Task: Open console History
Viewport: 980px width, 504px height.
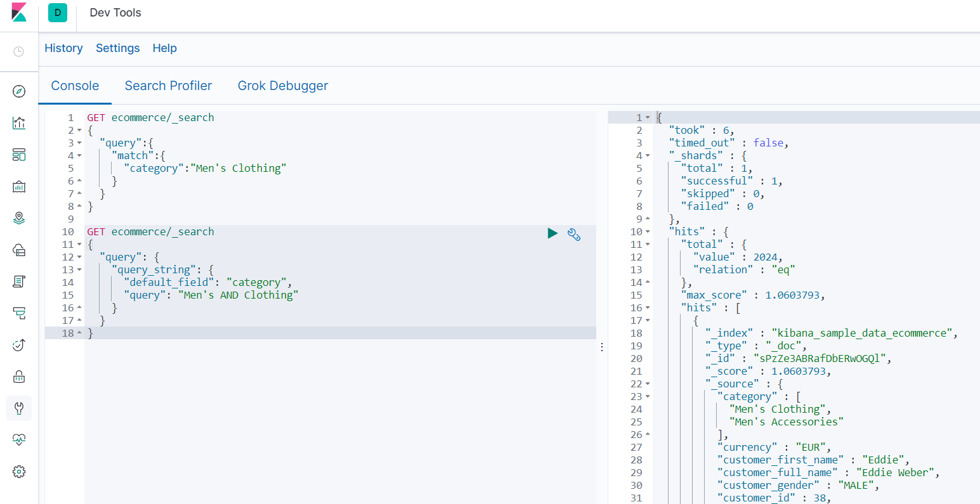Action: click(x=63, y=48)
